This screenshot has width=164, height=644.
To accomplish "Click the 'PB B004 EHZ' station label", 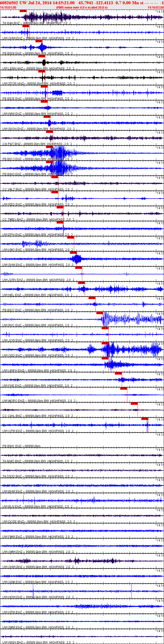I will (12, 53).
